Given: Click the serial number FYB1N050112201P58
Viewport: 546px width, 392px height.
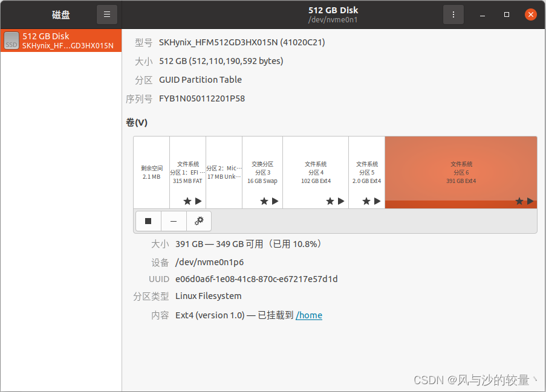Looking at the screenshot, I should point(202,98).
